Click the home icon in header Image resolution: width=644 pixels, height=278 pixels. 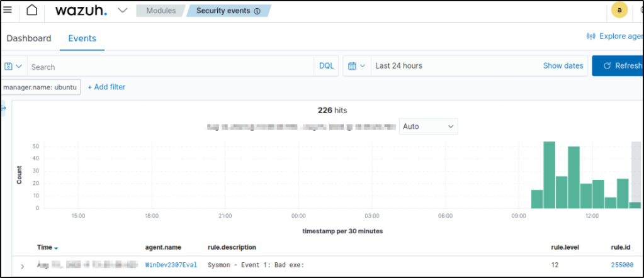pos(31,11)
